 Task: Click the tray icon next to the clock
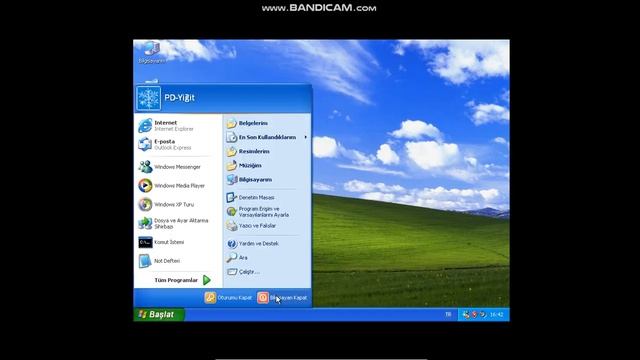pos(483,314)
